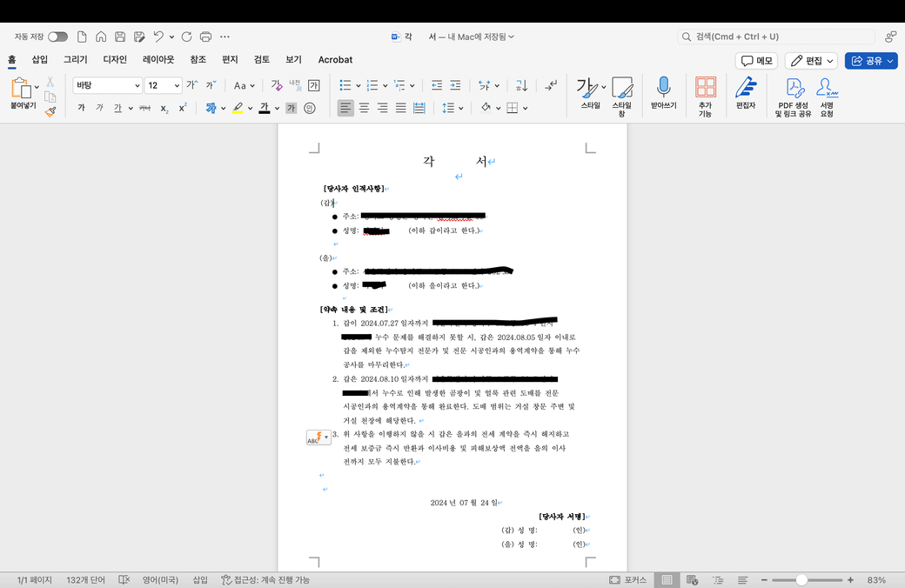The width and height of the screenshot is (905, 588).
Task: Click the yellow text highlight color button
Action: coord(237,108)
